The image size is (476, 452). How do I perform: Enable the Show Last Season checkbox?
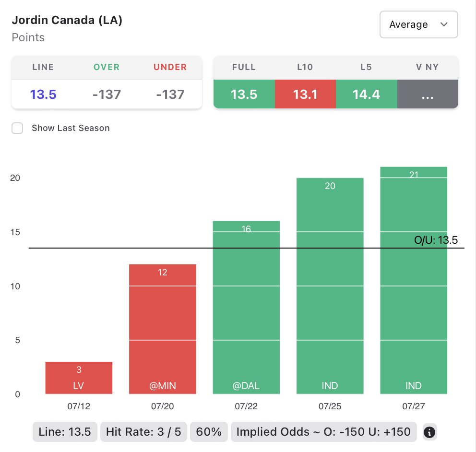click(17, 128)
